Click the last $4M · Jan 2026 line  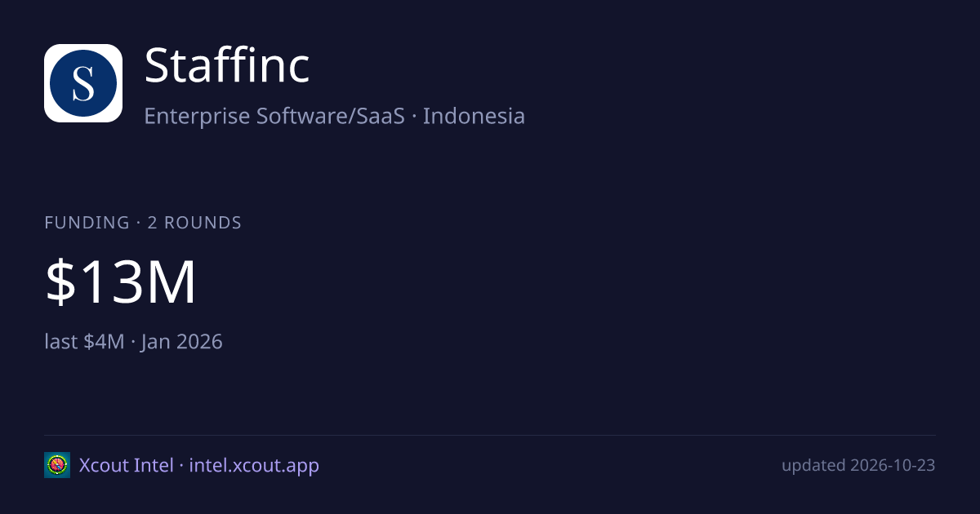click(133, 341)
